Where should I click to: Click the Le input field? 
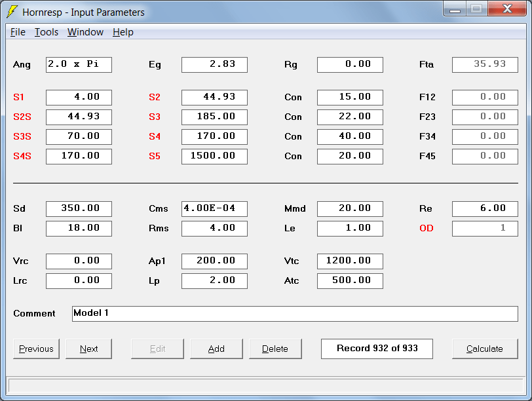point(350,228)
